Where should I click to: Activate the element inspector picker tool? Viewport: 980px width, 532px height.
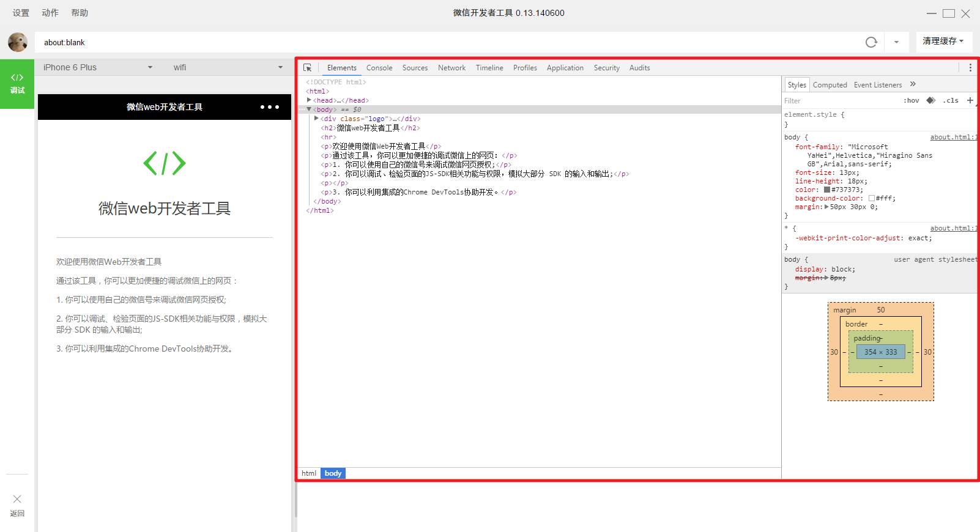pos(308,68)
